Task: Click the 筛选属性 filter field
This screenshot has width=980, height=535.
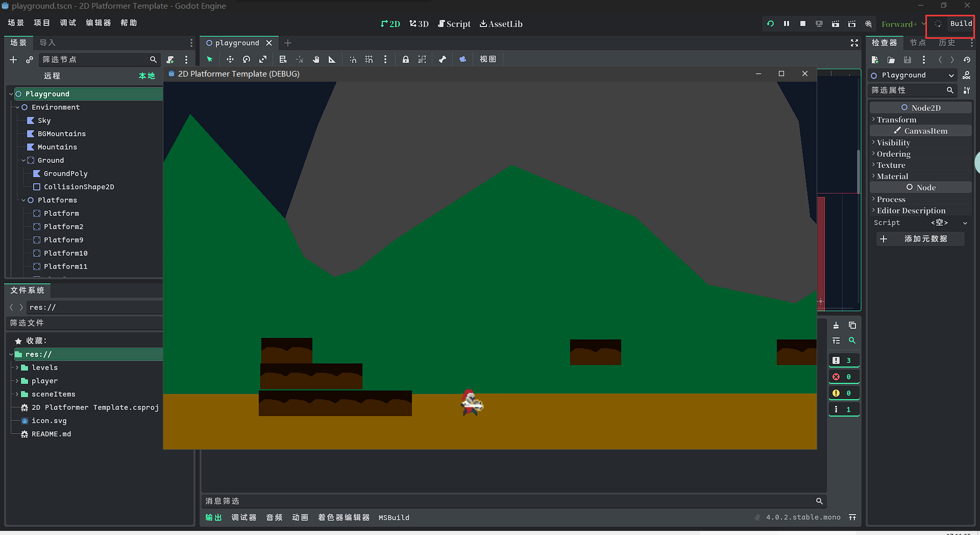Action: (x=909, y=90)
